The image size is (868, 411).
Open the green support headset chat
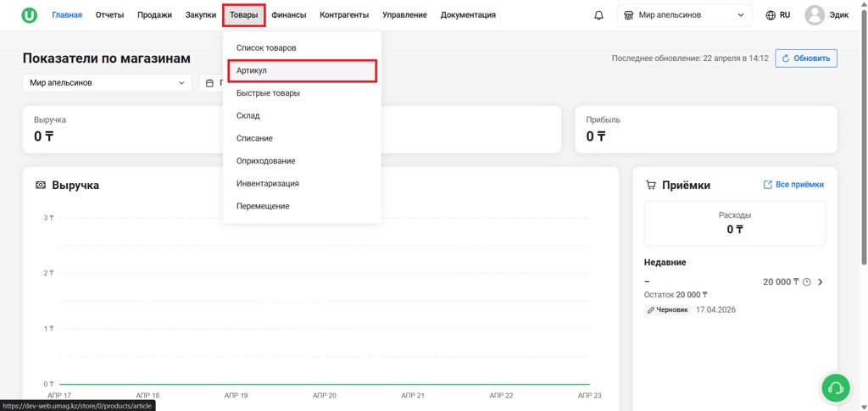836,388
